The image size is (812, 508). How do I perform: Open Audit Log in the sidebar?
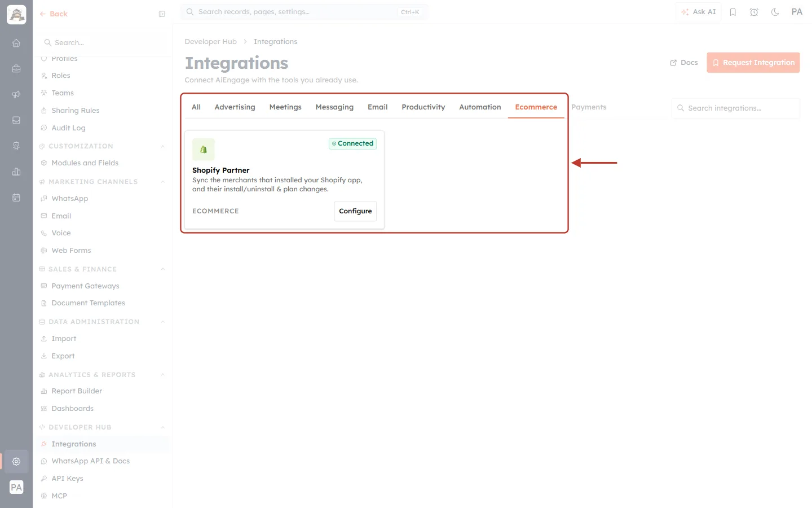coord(68,128)
